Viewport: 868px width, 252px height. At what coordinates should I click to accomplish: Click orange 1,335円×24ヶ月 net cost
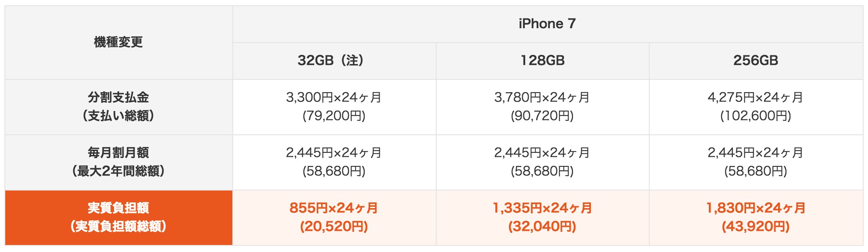(542, 208)
